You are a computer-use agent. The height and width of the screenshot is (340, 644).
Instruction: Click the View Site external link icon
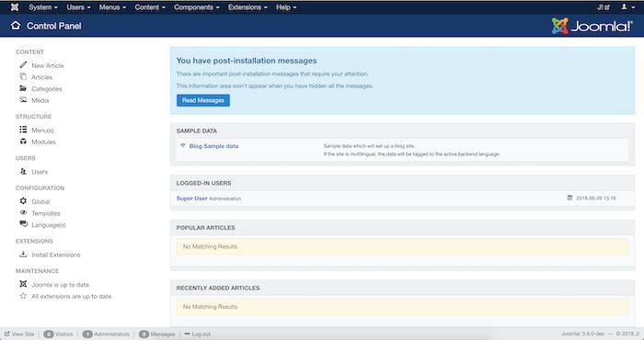click(x=7, y=334)
